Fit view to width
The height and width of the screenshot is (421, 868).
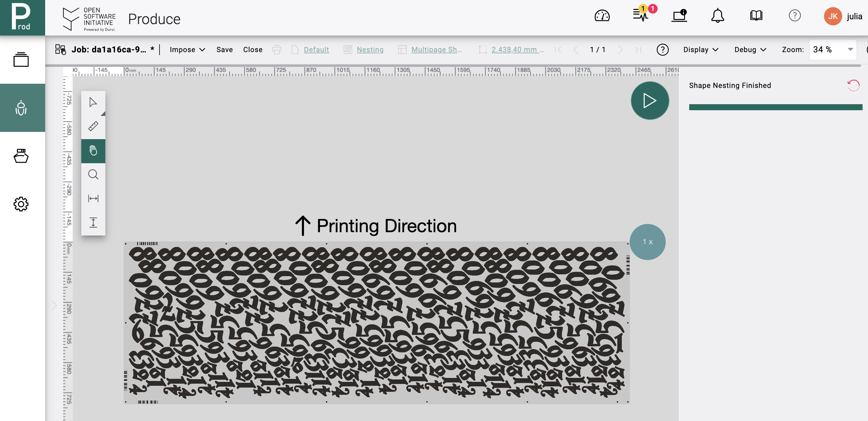[93, 198]
